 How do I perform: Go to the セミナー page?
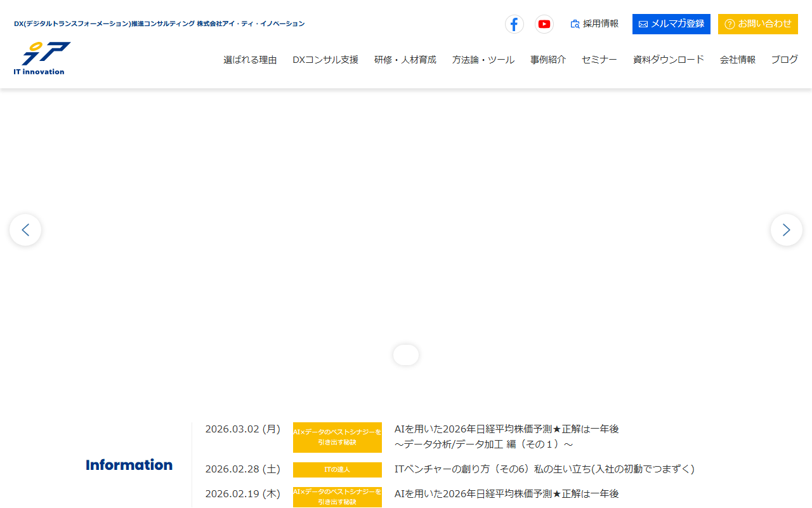(599, 60)
